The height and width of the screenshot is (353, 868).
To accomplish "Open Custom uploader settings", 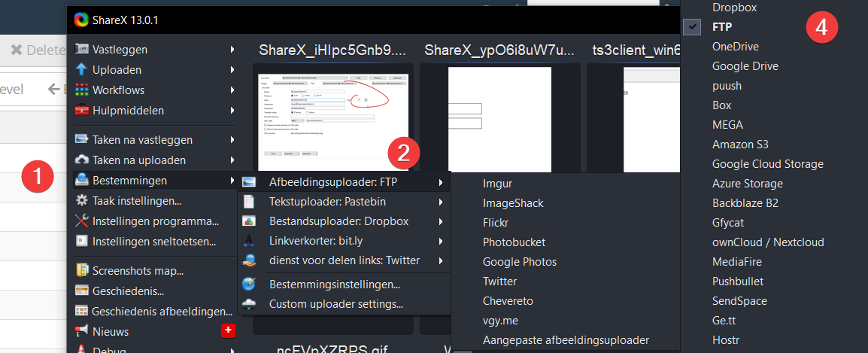I will pyautogui.click(x=335, y=304).
